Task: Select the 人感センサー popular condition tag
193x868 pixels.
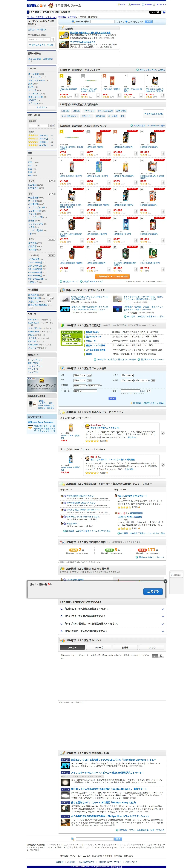Action: [x=87, y=116]
